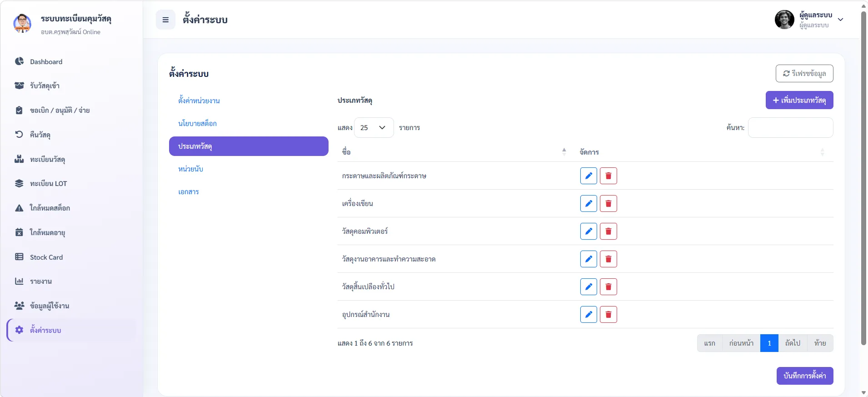Delete the วัสดุคอมพิวเตอร์ category
This screenshot has height=397, width=868.
point(609,231)
